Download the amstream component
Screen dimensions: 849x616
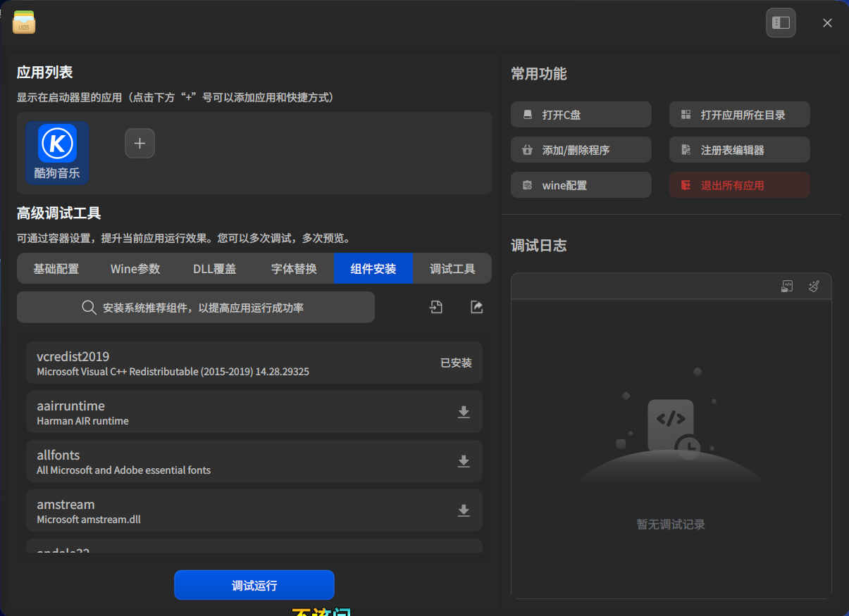pos(464,510)
